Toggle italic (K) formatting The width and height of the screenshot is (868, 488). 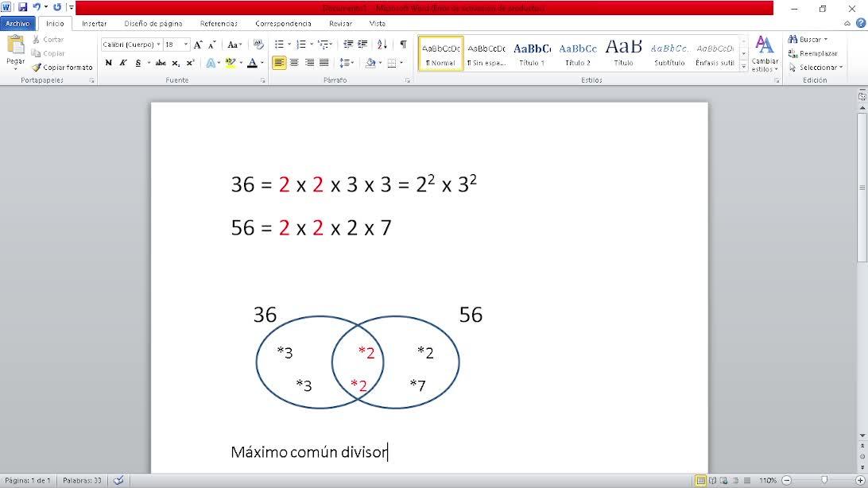click(x=123, y=63)
